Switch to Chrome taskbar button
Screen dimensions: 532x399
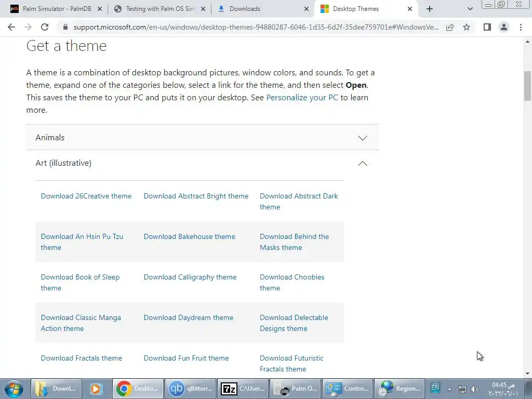[x=138, y=389]
